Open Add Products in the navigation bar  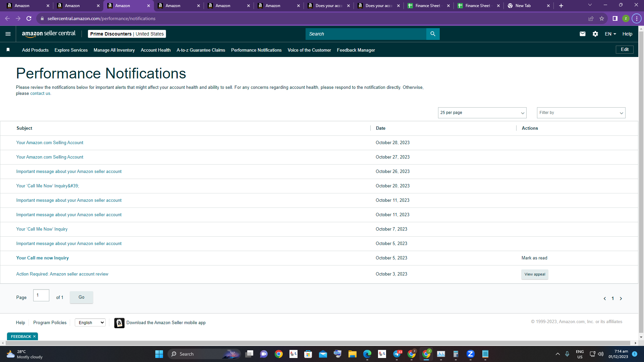pos(35,50)
